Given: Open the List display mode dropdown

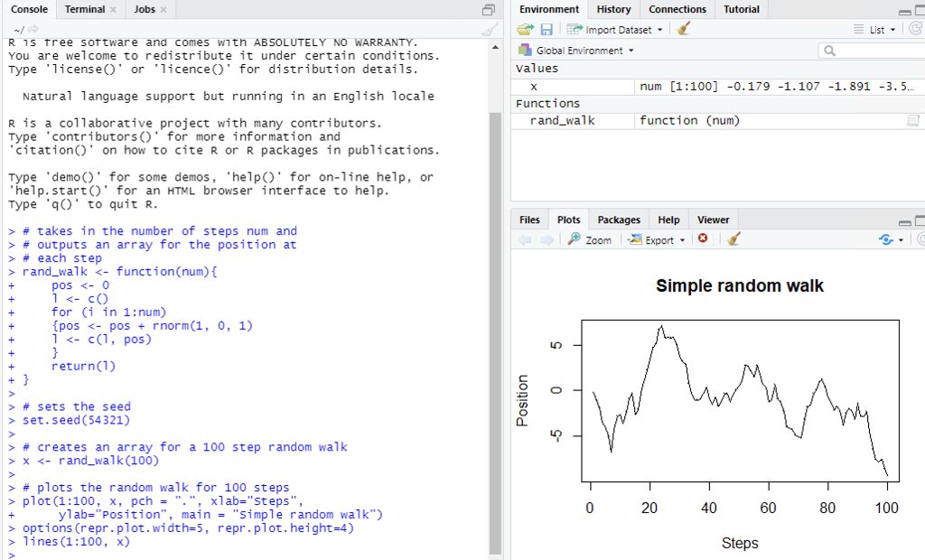Looking at the screenshot, I should tap(891, 29).
